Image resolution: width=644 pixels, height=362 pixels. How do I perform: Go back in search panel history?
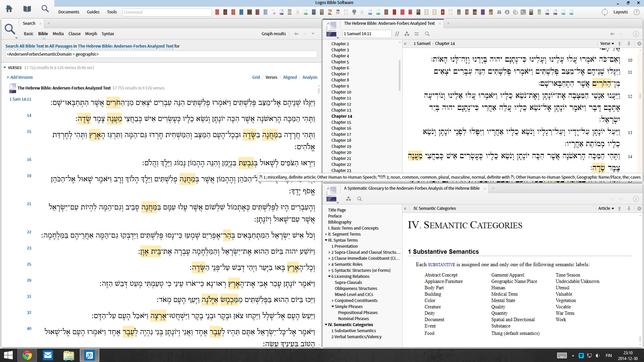296,34
